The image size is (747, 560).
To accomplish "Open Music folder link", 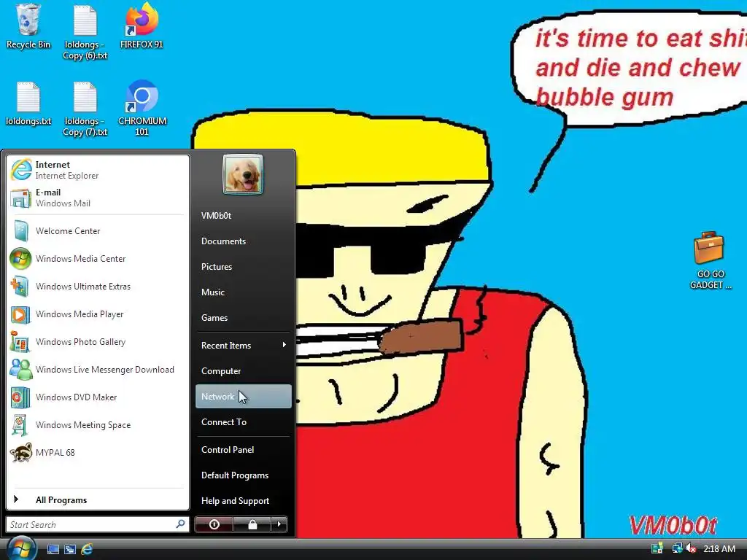I will pos(244,292).
